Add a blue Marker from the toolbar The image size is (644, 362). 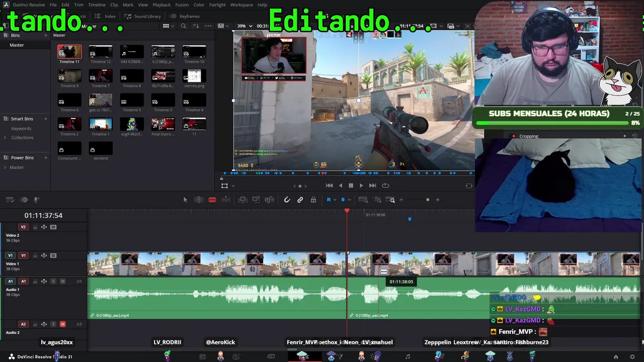[343, 200]
